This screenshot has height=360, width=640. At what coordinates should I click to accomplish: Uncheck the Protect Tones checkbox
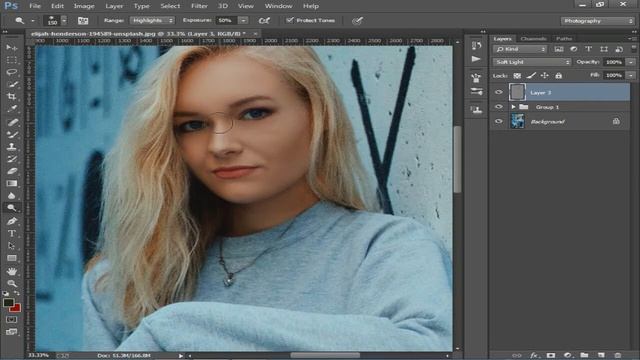[289, 20]
